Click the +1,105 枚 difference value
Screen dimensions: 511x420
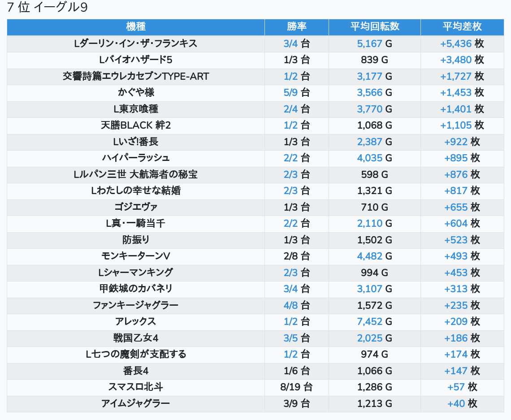pos(462,125)
